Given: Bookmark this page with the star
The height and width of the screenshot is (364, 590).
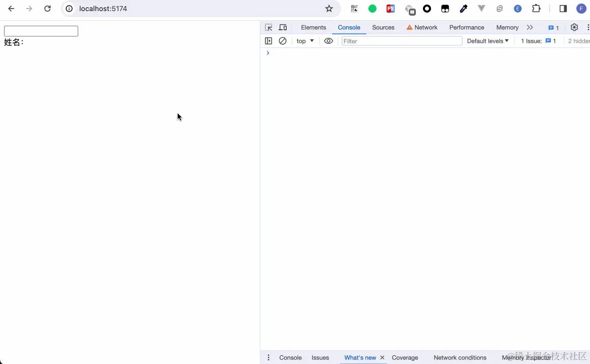Looking at the screenshot, I should click(329, 9).
